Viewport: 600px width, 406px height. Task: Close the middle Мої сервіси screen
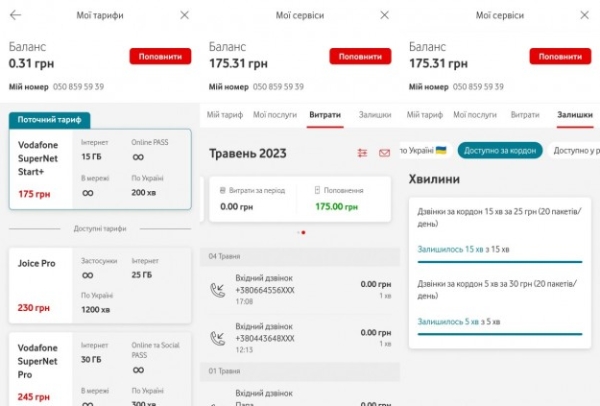pos(385,15)
